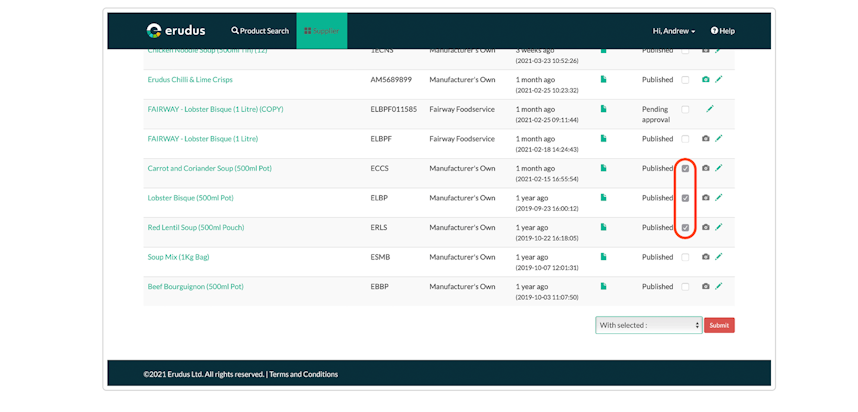The height and width of the screenshot is (412, 858).
Task: Click camera icon for Carrot and Coriander Soup
Action: [x=706, y=169]
